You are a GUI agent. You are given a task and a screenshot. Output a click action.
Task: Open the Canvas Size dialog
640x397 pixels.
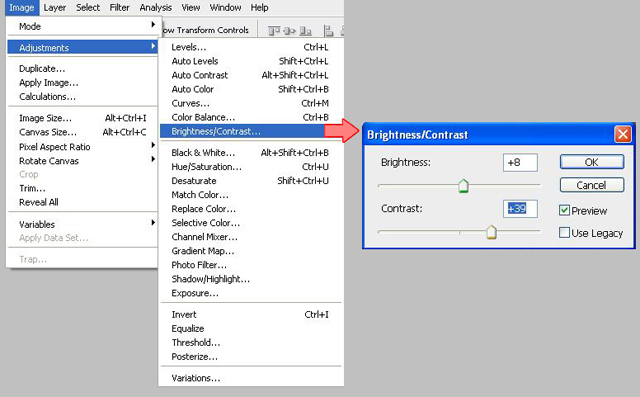pos(82,132)
